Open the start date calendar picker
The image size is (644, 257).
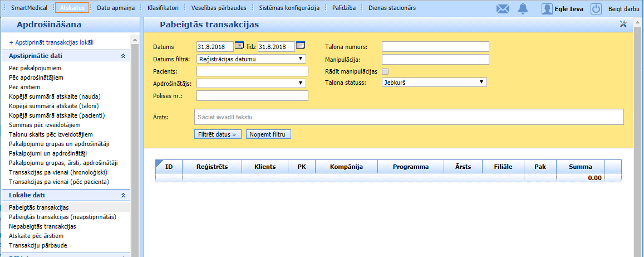(239, 46)
